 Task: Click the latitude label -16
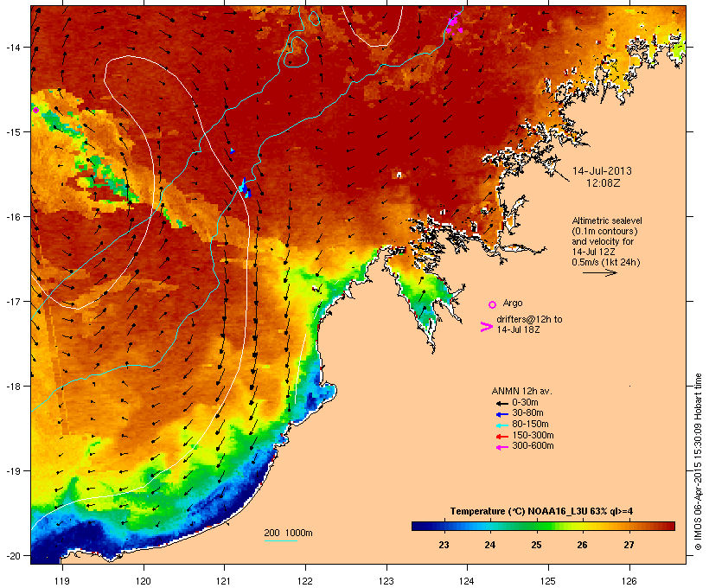12,217
